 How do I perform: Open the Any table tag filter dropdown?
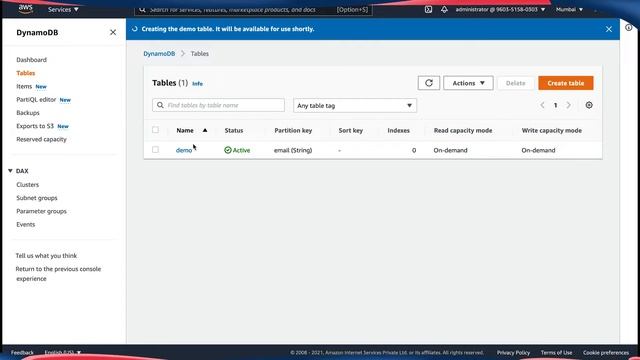[x=355, y=105]
